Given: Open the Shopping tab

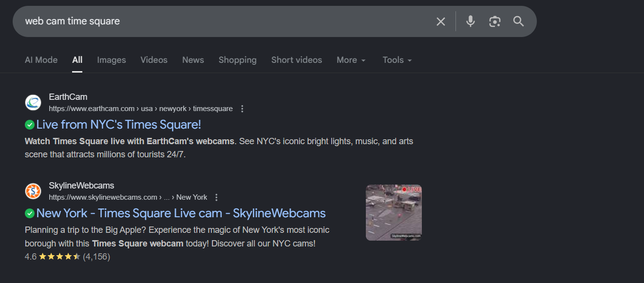Looking at the screenshot, I should pyautogui.click(x=238, y=60).
